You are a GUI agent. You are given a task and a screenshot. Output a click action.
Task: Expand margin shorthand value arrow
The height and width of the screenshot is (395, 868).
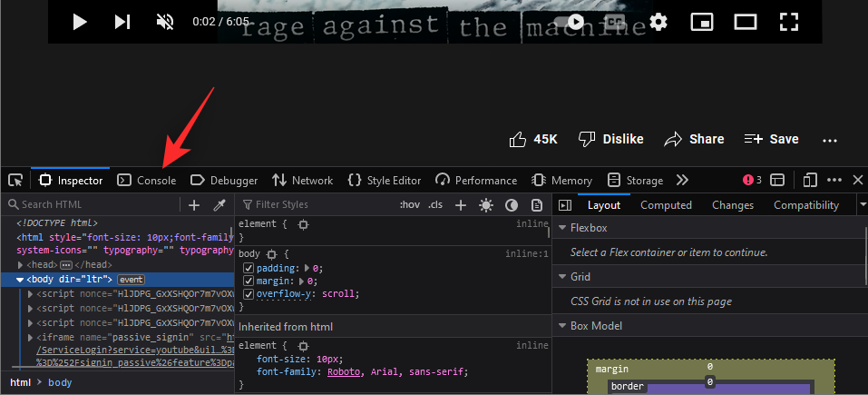303,281
